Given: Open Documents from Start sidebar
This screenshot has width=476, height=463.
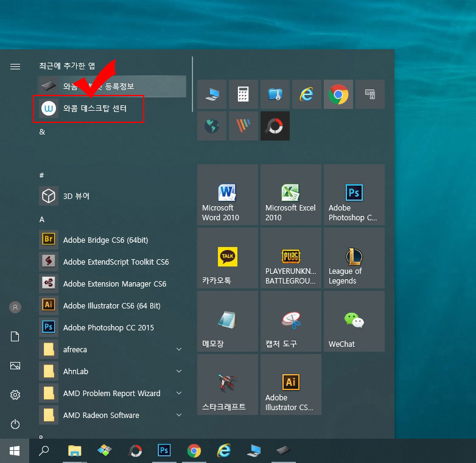Looking at the screenshot, I should point(15,336).
